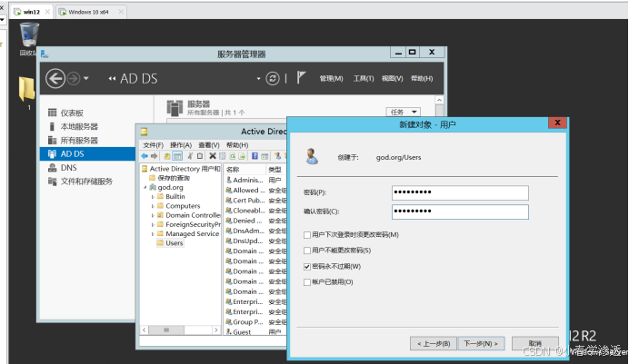Click Server Manager forward arrow button
This screenshot has width=629, height=364.
pos(74,78)
